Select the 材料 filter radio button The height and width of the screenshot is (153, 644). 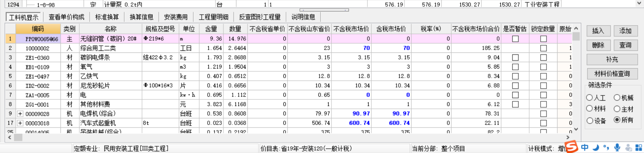(590, 108)
